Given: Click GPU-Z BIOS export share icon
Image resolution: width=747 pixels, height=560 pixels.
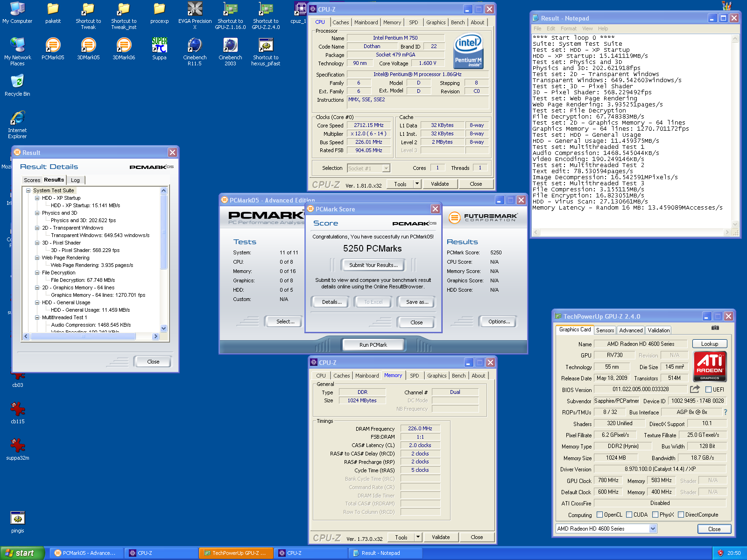Looking at the screenshot, I should tap(695, 389).
